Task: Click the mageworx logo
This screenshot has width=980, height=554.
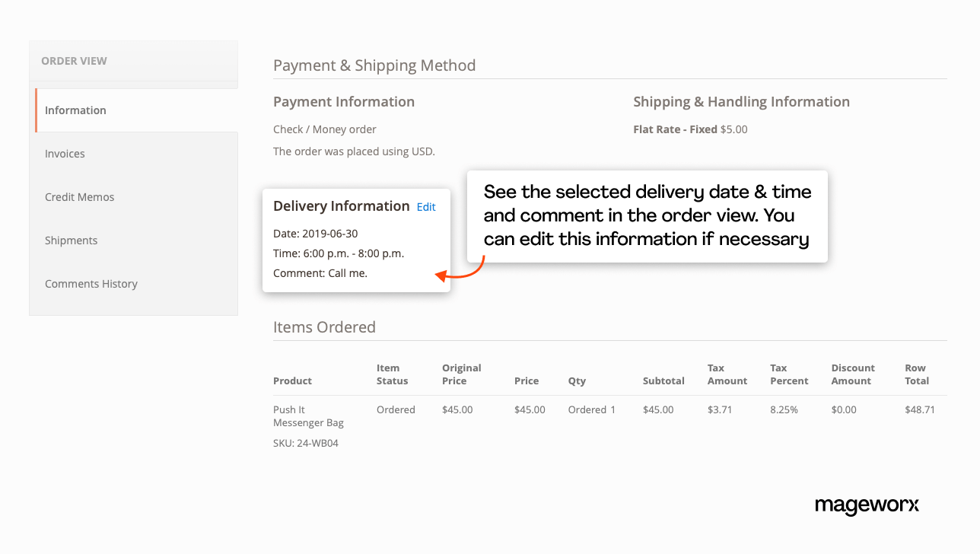Action: click(867, 506)
